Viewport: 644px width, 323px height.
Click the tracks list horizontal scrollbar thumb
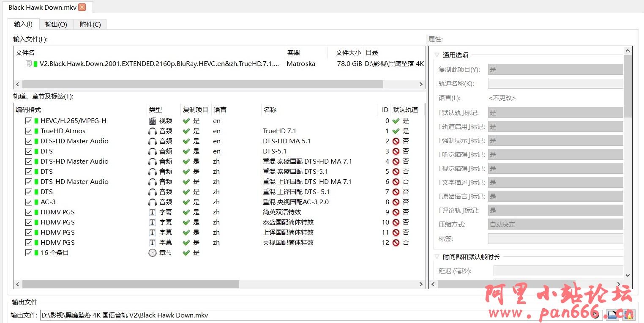click(x=131, y=285)
